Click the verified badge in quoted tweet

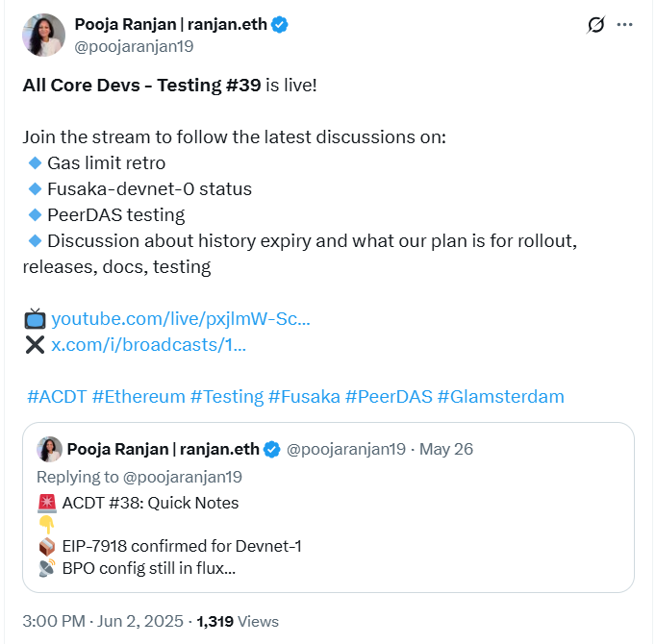click(x=273, y=449)
